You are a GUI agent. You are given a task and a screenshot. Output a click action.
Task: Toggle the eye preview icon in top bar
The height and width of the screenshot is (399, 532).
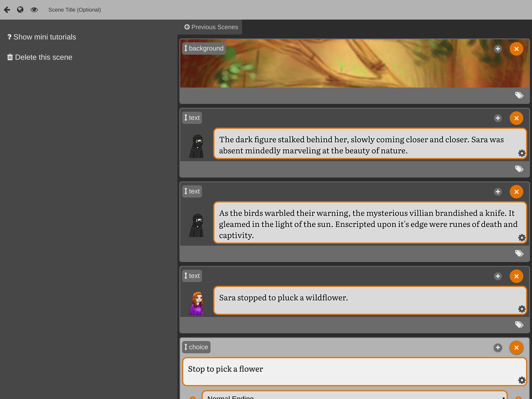(34, 10)
